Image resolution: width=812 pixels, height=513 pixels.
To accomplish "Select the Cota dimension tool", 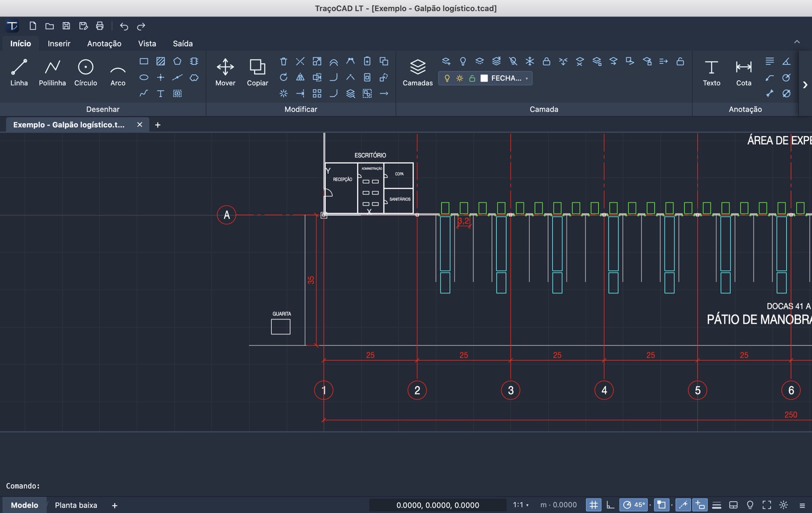I will tap(744, 73).
